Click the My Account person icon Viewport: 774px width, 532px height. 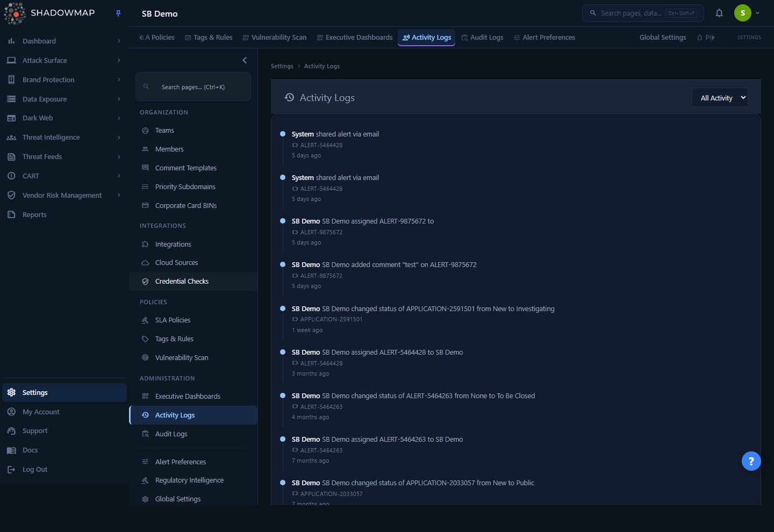[11, 412]
